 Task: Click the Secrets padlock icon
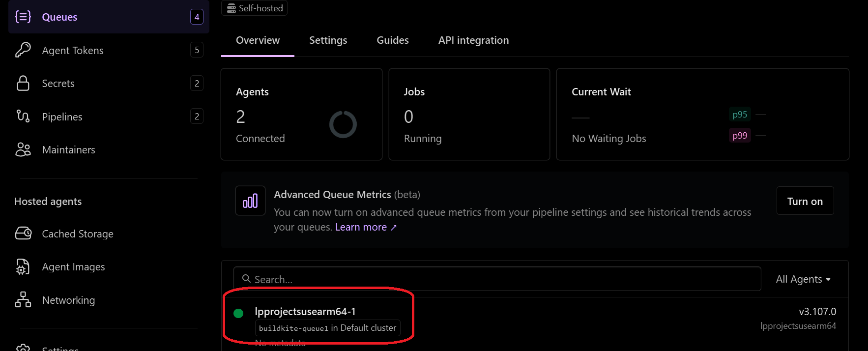[x=23, y=83]
